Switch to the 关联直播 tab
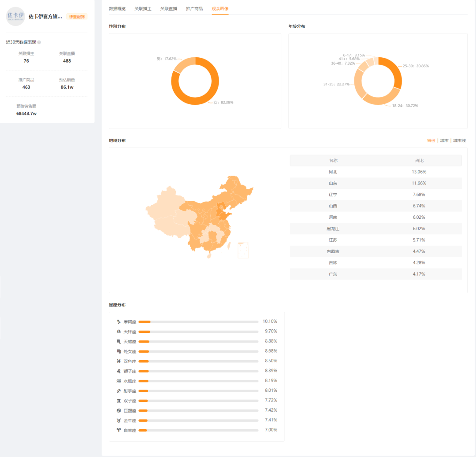The width and height of the screenshot is (476, 457). click(x=169, y=8)
